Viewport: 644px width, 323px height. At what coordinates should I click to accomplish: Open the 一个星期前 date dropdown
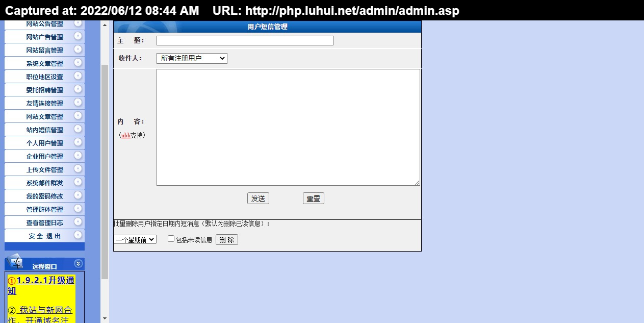pyautogui.click(x=135, y=239)
